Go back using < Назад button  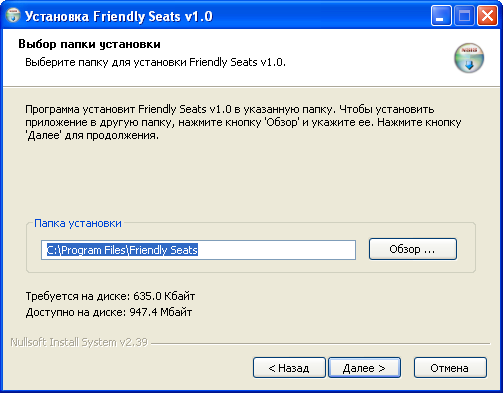pos(289,368)
